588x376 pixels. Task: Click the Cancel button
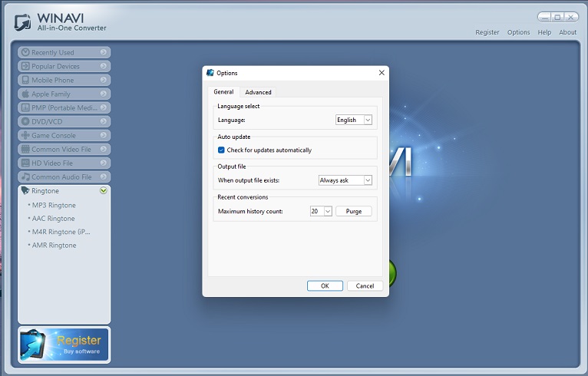[x=365, y=285]
